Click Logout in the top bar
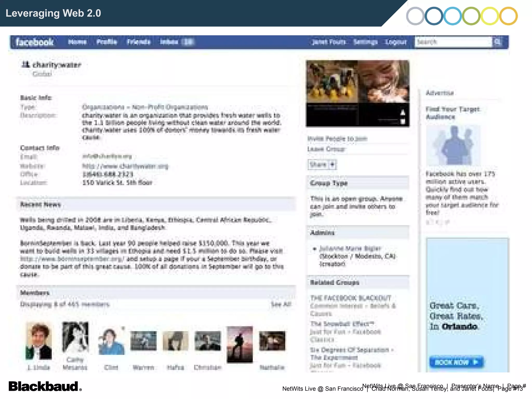Image resolution: width=532 pixels, height=399 pixels. [x=396, y=42]
